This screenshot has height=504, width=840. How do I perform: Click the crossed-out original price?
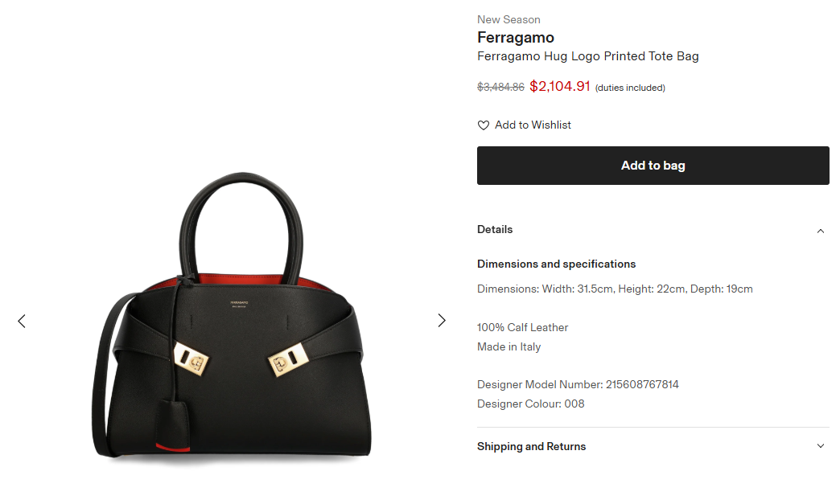click(500, 88)
